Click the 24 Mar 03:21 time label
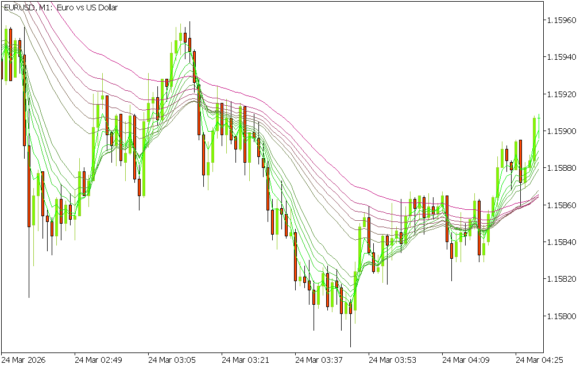 coord(245,361)
